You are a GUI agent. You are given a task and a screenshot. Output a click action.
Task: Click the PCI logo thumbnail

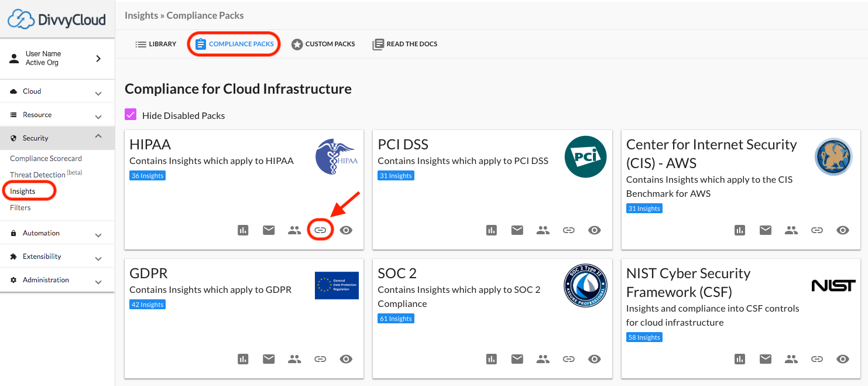click(x=585, y=157)
